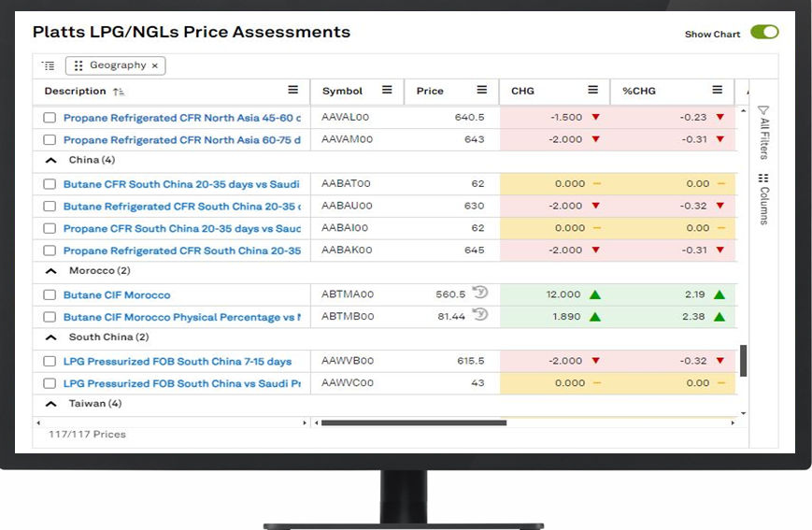Open the Description column menu icon
Screen dimensions: 812x530
point(293,90)
